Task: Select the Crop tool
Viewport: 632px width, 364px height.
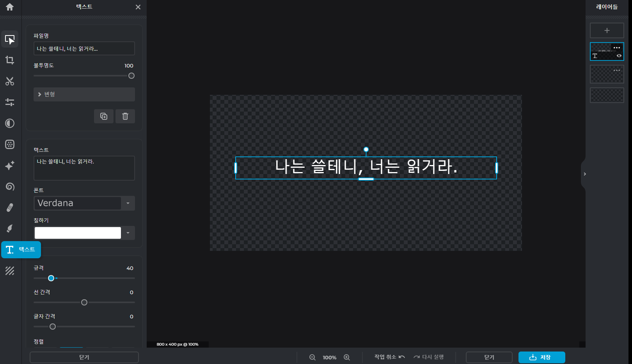Action: tap(10, 60)
